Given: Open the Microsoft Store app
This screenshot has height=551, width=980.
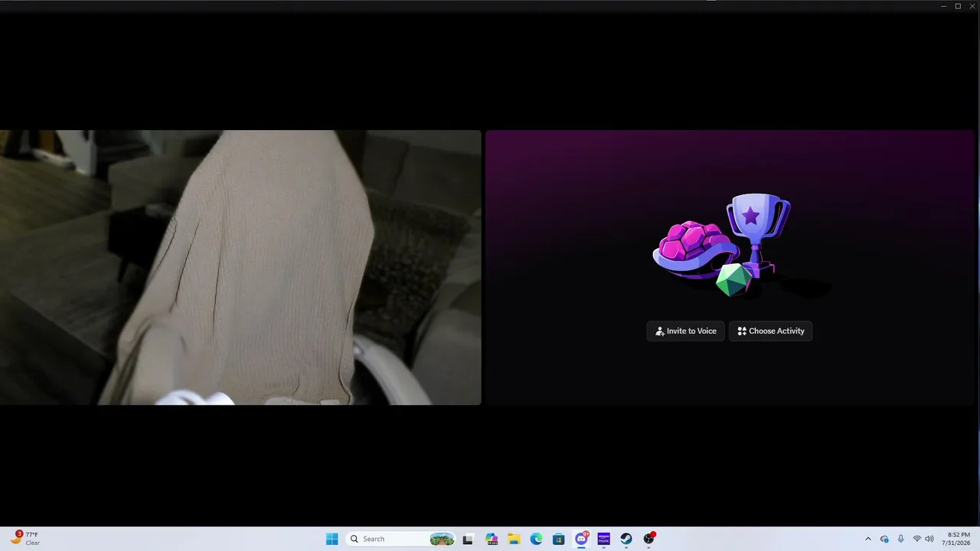Looking at the screenshot, I should tap(559, 539).
